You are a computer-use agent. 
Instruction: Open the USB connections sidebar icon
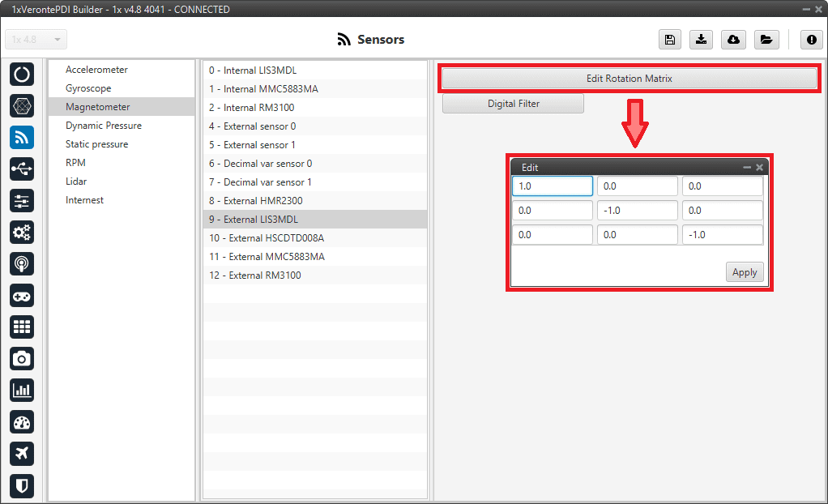click(x=22, y=169)
